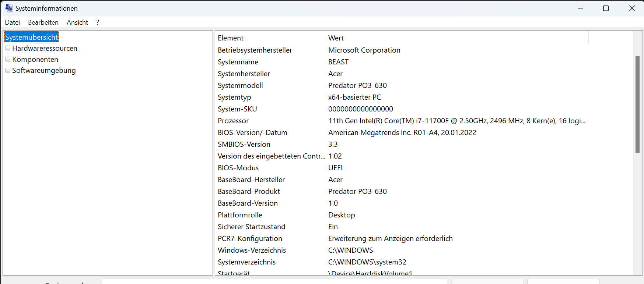Click the Element column header
Viewport: 644px width, 284px height.
click(x=270, y=38)
